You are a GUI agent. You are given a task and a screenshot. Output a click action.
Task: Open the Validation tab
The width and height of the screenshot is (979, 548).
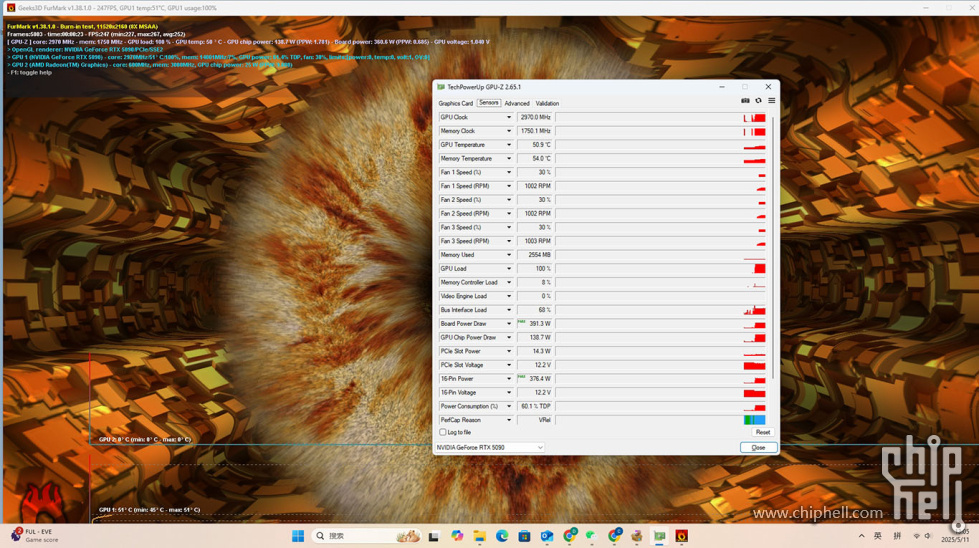click(x=548, y=104)
